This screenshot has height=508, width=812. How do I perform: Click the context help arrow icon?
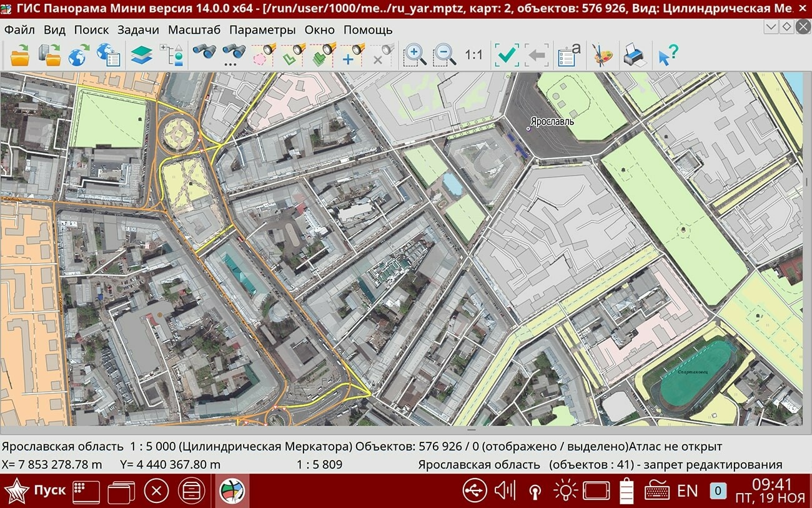[668, 55]
